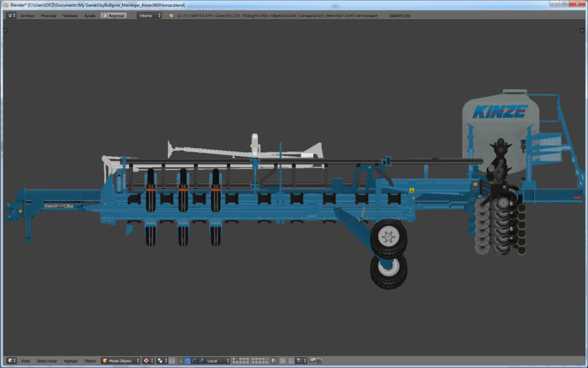Screen dimensions: 588x368
Task: Click the viewport shading sphere icon
Action: [x=147, y=361]
